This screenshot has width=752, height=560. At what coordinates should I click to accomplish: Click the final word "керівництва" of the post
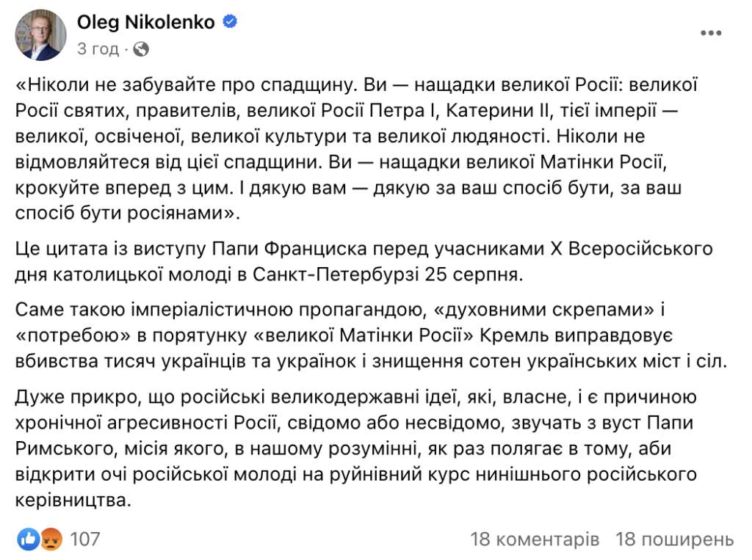[x=73, y=500]
